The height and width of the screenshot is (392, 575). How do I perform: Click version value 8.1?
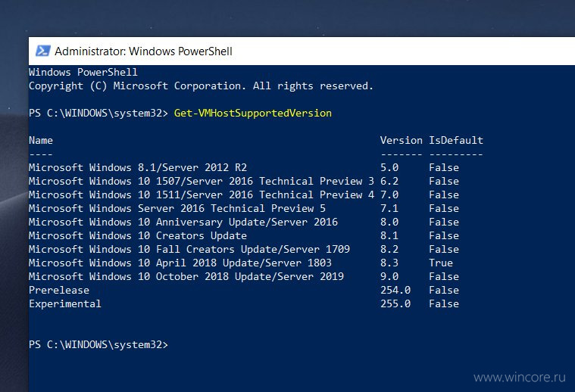point(389,235)
